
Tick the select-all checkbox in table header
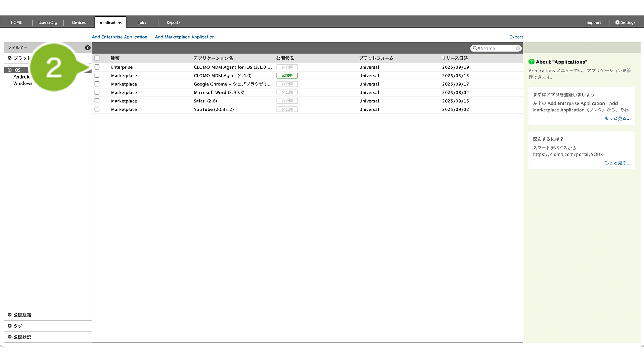pos(97,58)
